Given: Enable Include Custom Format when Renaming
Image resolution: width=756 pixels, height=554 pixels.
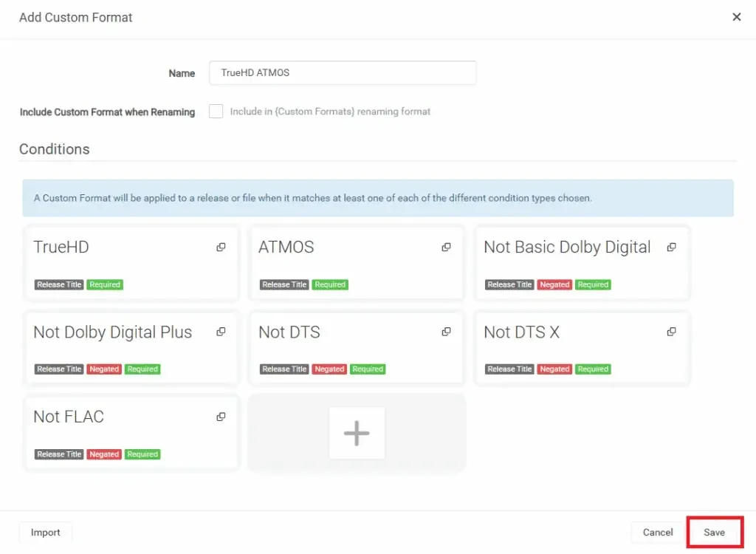Looking at the screenshot, I should 216,111.
